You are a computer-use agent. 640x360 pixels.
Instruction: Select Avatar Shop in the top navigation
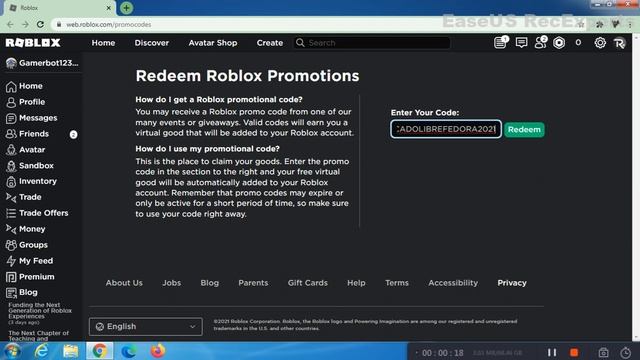(x=213, y=42)
